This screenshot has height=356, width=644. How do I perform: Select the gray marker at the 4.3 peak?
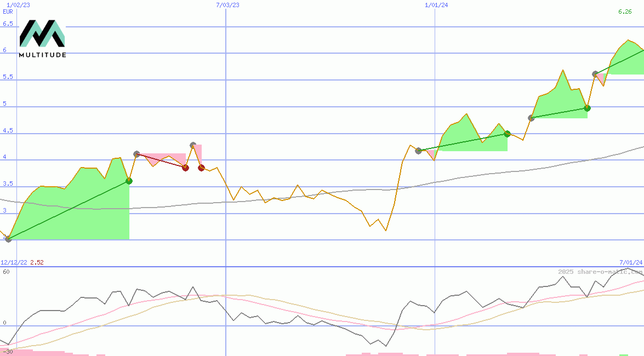193,145
